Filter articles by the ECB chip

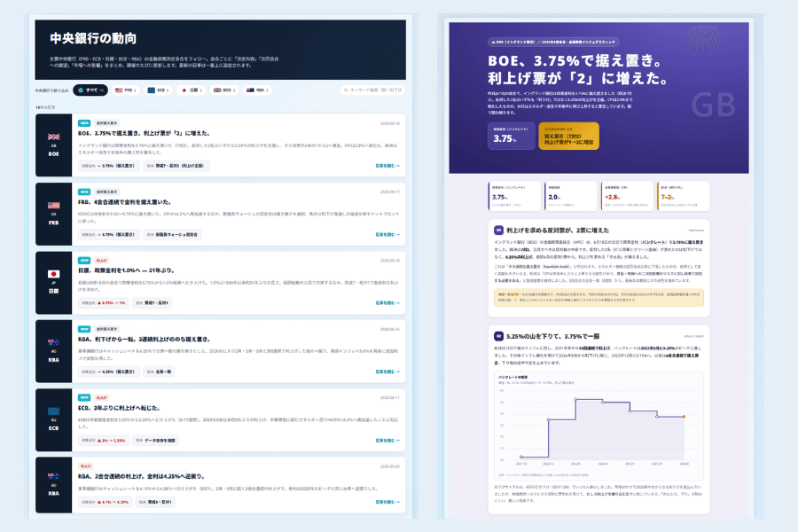pos(158,90)
